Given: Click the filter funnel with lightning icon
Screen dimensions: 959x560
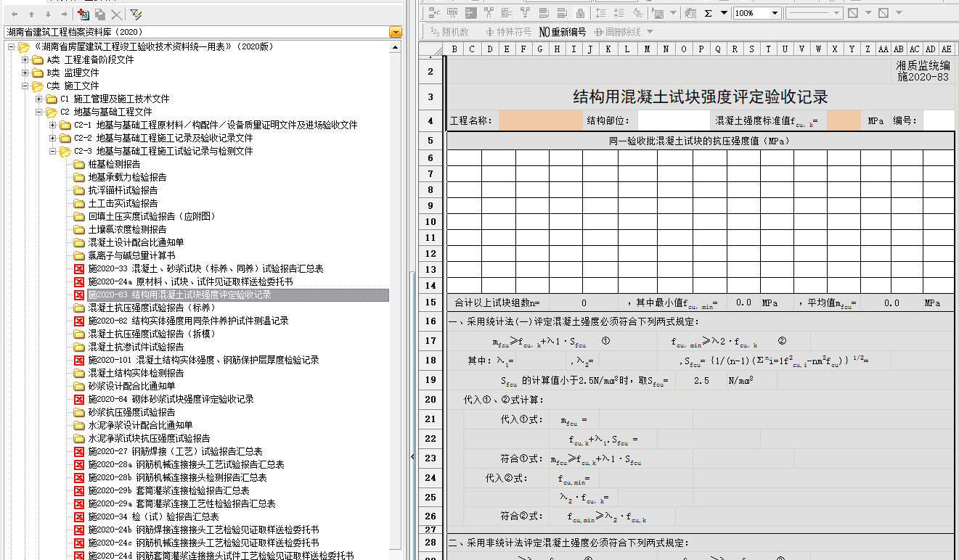Looking at the screenshot, I should [x=136, y=14].
